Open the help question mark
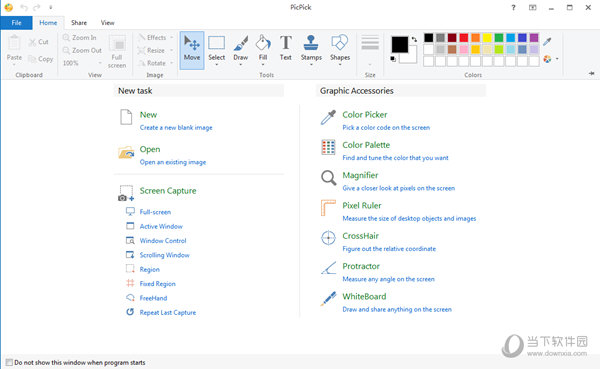 pyautogui.click(x=513, y=8)
